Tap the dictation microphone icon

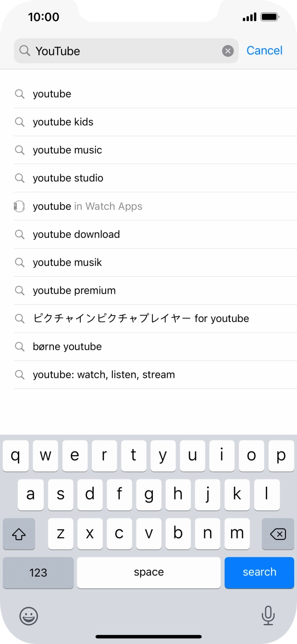[268, 616]
